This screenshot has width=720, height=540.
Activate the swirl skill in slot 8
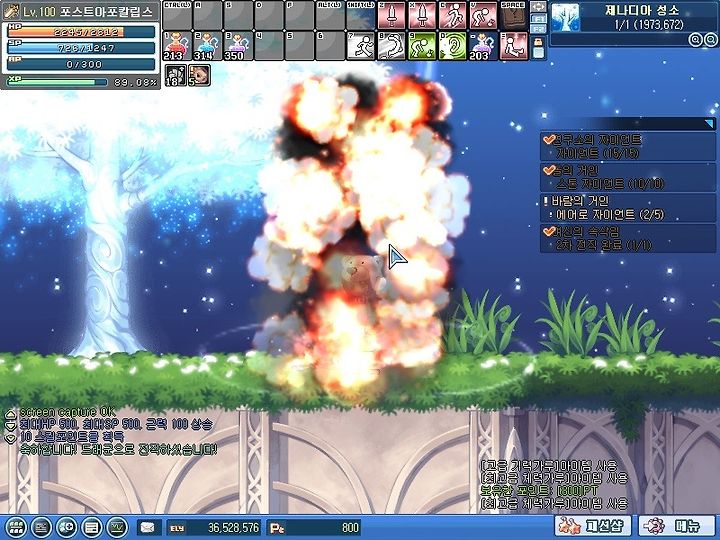[x=392, y=46]
